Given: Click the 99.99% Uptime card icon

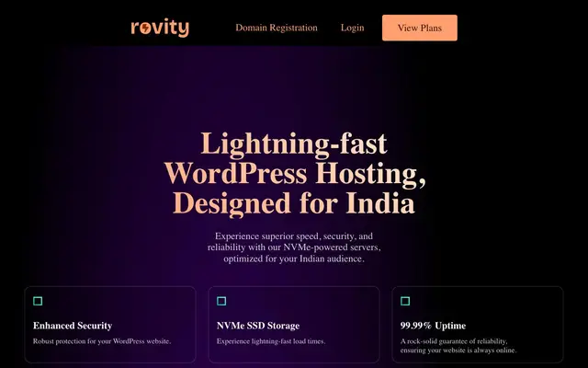Looking at the screenshot, I should click(405, 301).
